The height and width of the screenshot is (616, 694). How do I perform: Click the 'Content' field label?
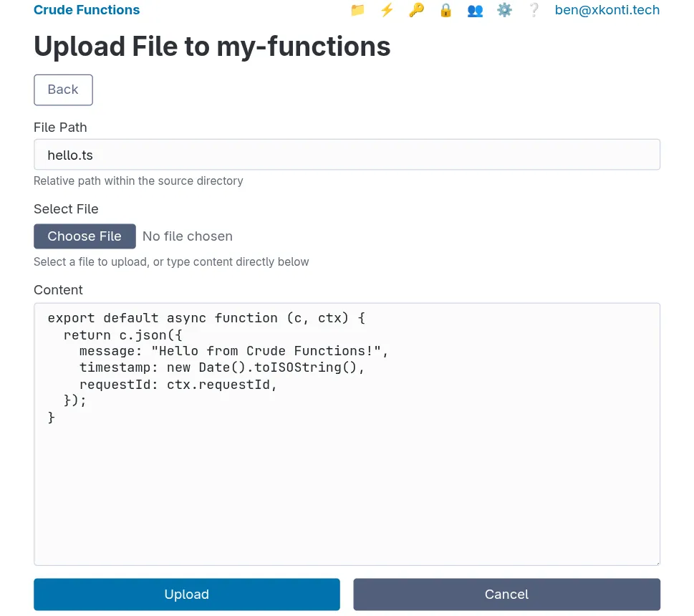coord(58,290)
